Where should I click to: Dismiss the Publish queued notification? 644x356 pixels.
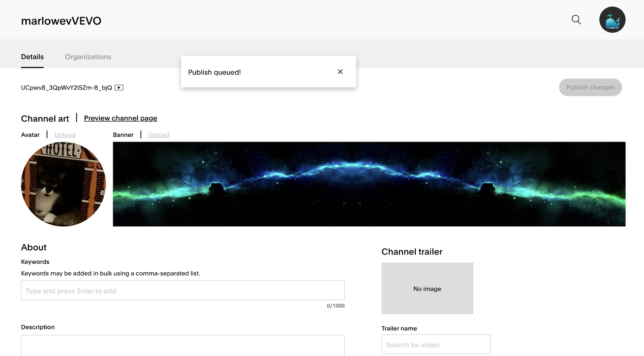(x=340, y=72)
